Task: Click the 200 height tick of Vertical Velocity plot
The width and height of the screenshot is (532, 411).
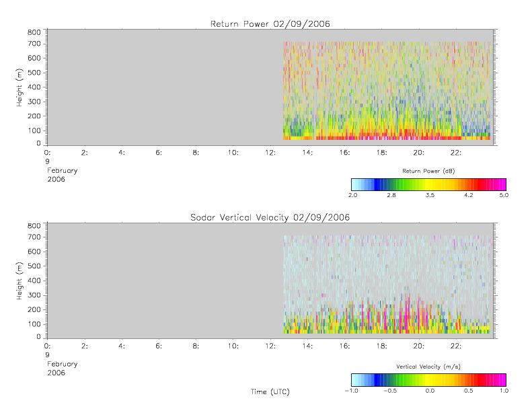Action: [x=34, y=309]
